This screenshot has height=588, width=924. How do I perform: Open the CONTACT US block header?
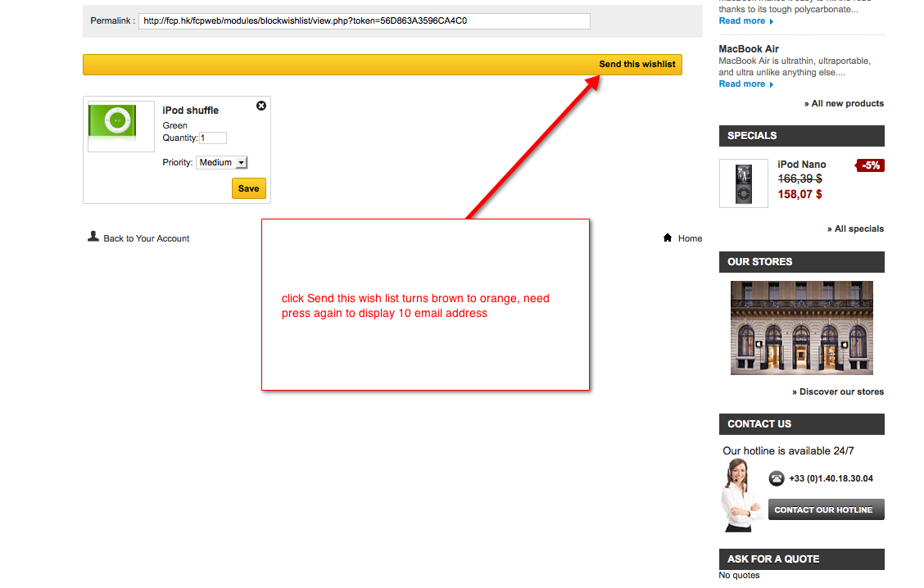tap(801, 424)
